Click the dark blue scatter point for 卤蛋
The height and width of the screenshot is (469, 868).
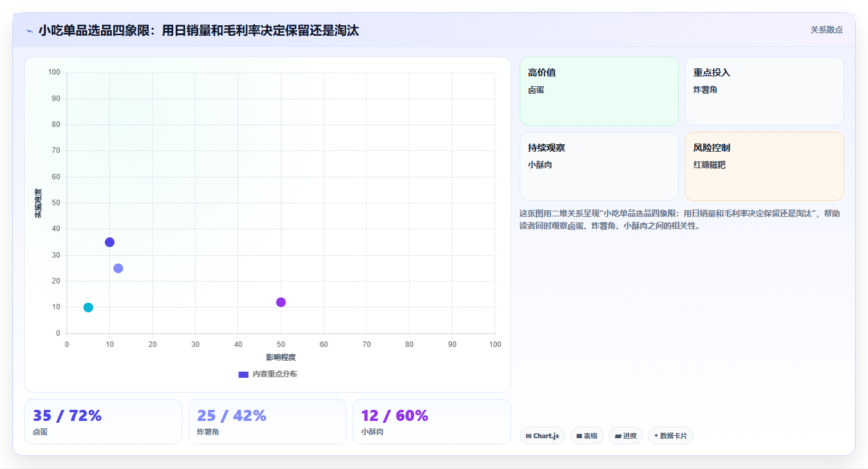coord(110,242)
